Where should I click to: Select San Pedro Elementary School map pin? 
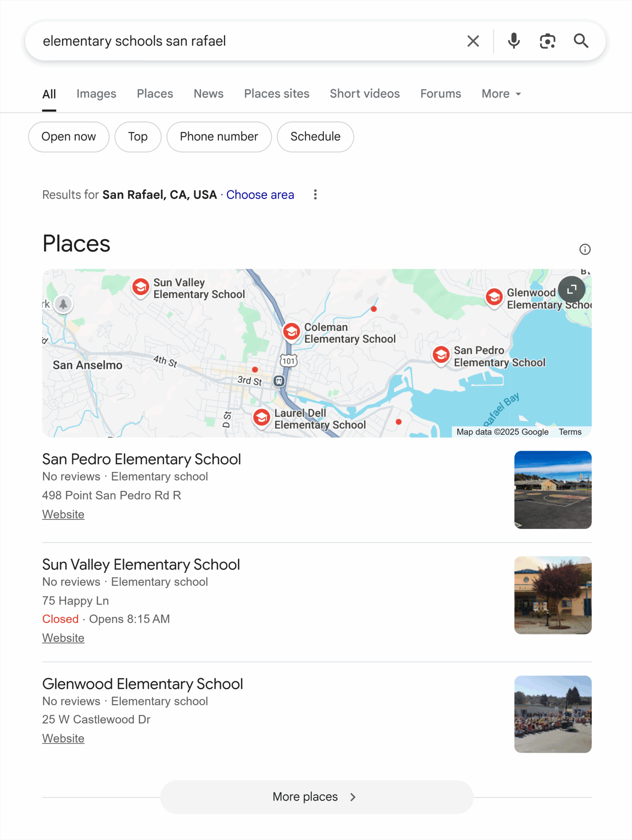[x=441, y=355]
